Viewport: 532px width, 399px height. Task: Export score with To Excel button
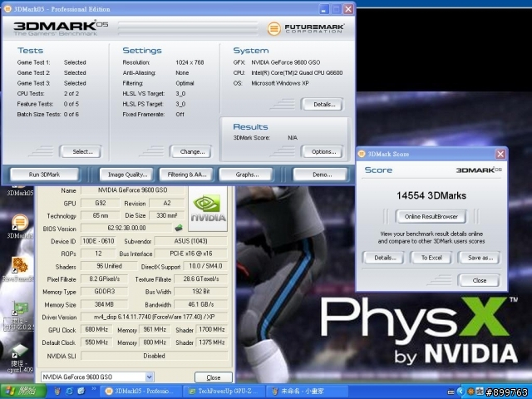click(x=431, y=258)
